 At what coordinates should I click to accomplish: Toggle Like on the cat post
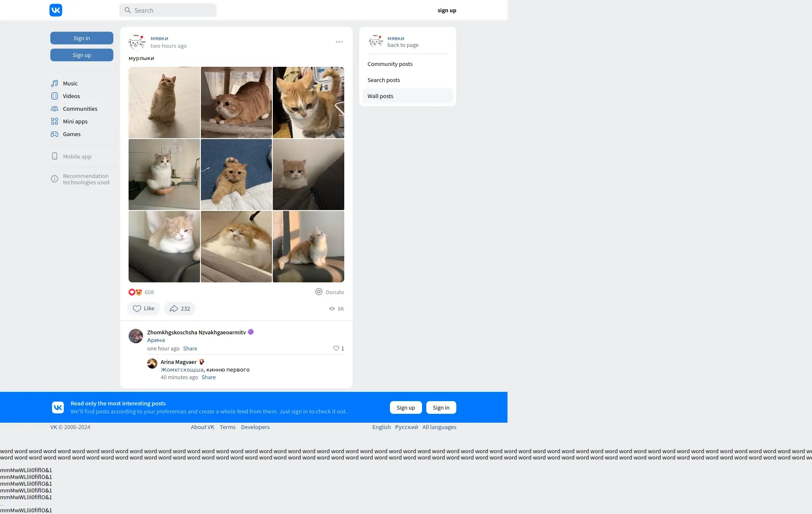[143, 309]
